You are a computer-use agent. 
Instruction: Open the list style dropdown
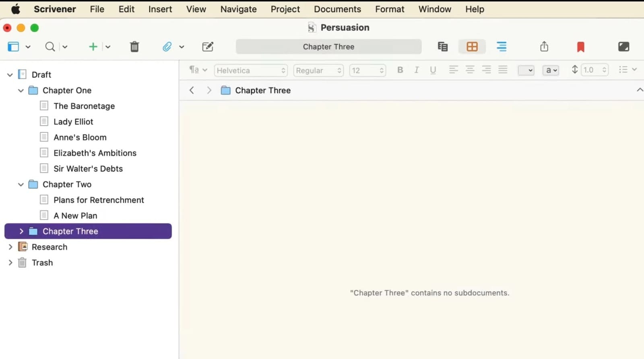pos(627,70)
